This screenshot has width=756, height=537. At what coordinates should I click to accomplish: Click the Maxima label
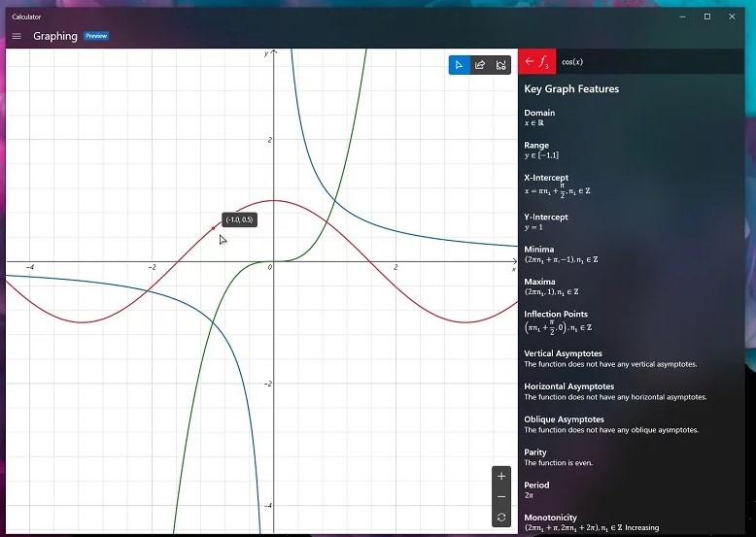[x=539, y=282]
